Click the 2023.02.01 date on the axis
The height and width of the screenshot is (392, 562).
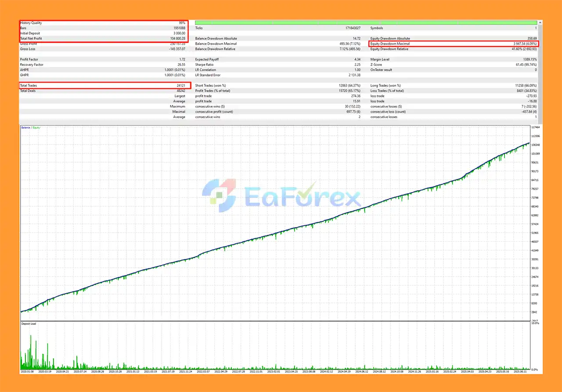[x=273, y=371]
